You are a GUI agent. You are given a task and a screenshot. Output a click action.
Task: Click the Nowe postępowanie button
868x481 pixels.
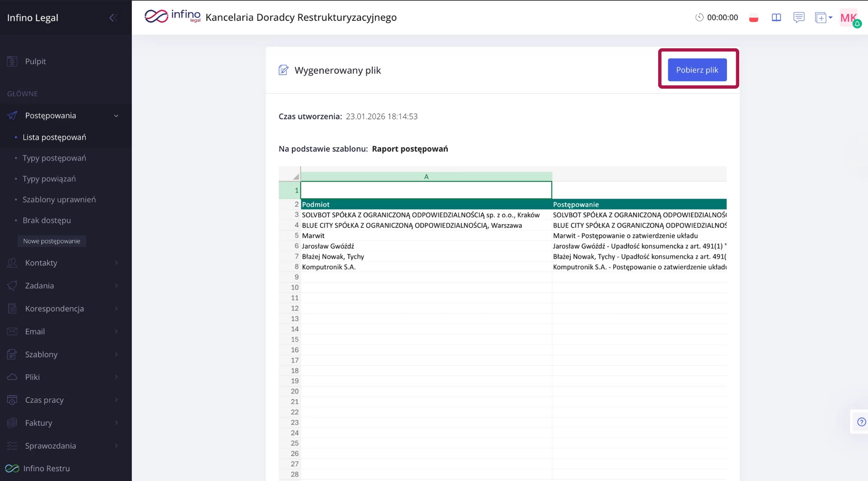click(52, 241)
